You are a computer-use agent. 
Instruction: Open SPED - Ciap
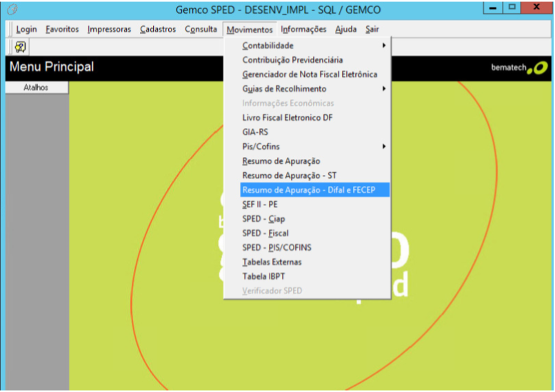point(307,219)
